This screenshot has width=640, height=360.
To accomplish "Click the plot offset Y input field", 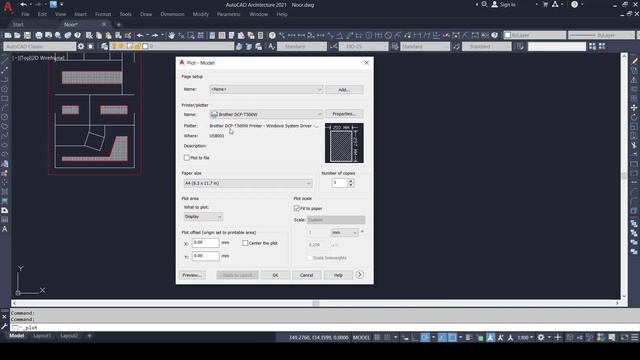I will click(x=205, y=256).
